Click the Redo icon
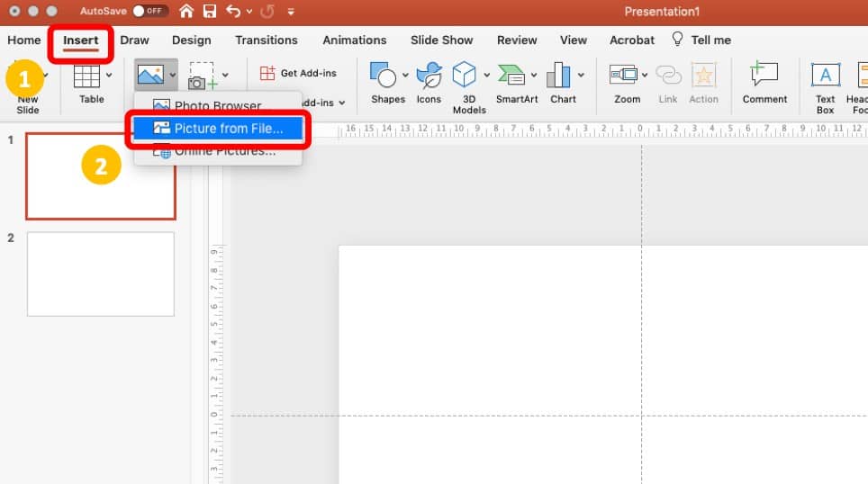This screenshot has width=868, height=484. click(x=267, y=11)
